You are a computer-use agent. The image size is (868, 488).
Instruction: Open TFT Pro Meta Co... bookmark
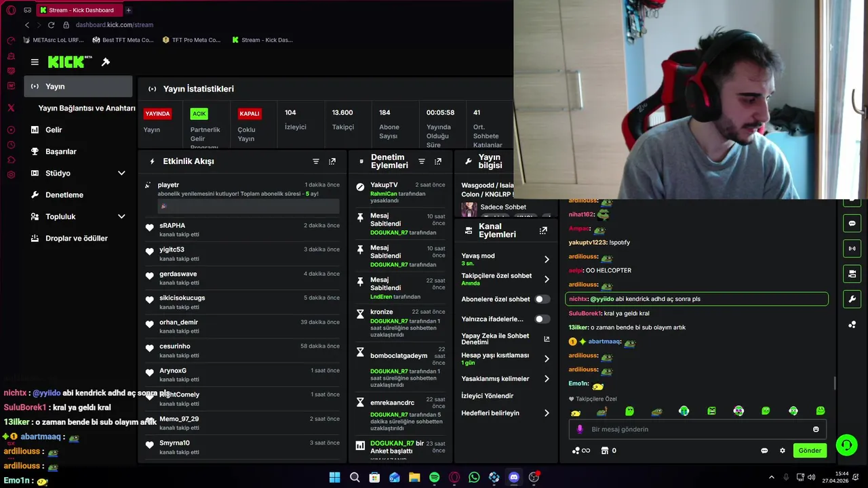(192, 40)
